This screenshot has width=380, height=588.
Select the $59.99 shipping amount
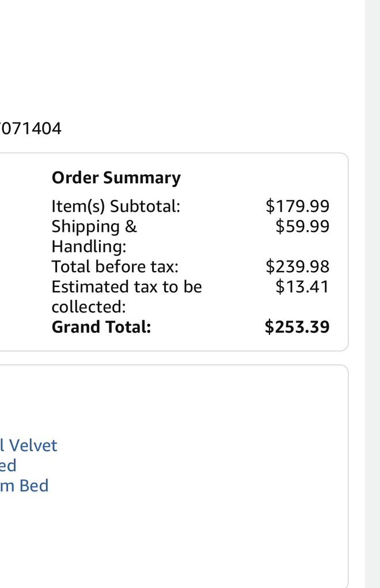coord(302,227)
